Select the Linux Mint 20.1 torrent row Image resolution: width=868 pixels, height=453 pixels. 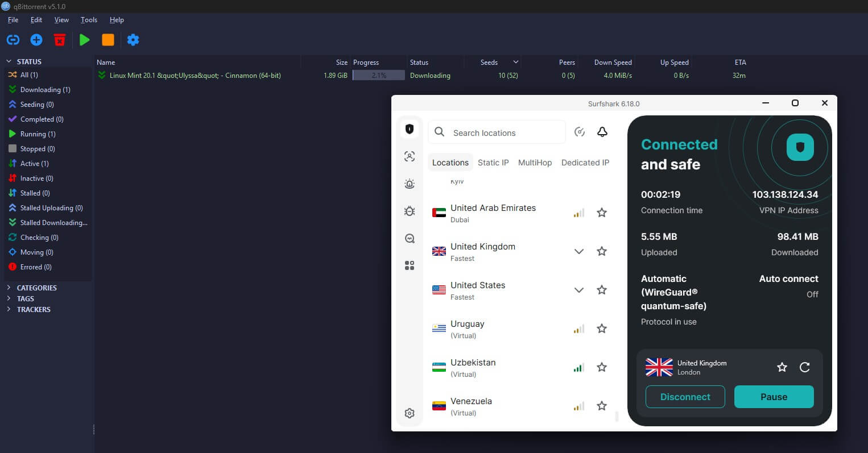point(423,75)
